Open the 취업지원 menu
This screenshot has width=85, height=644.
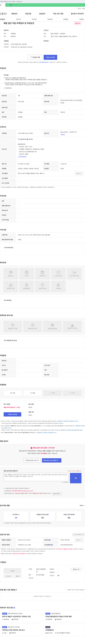[x=28, y=14]
